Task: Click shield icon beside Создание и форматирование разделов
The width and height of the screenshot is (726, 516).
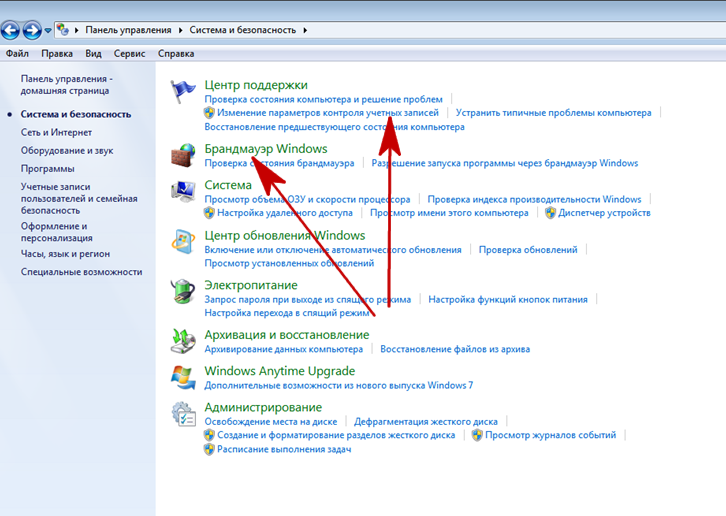Action: tap(209, 435)
